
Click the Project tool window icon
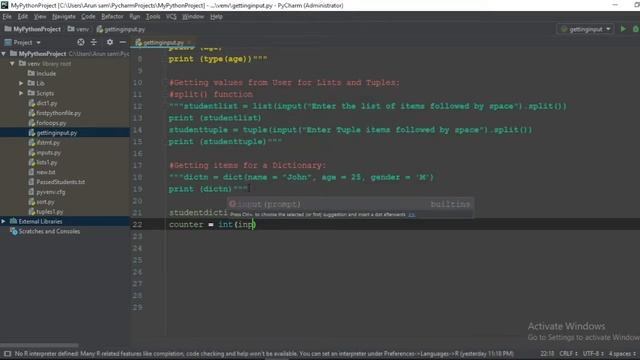click(x=8, y=42)
